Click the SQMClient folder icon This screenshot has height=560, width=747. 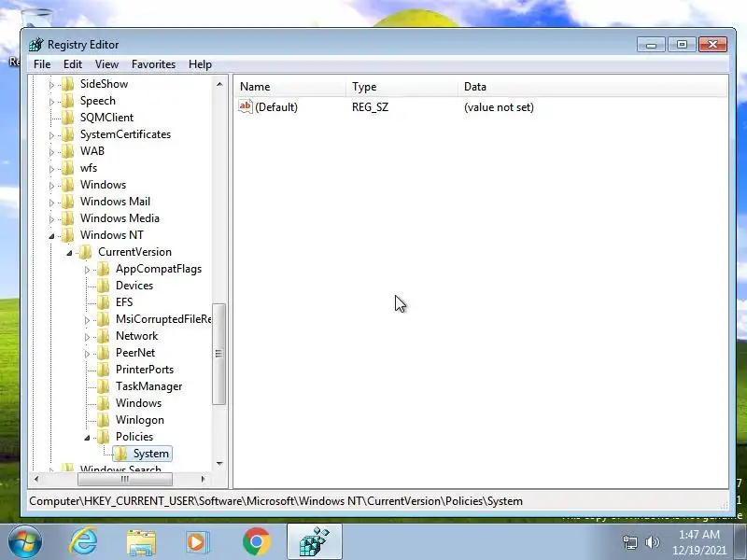point(68,118)
